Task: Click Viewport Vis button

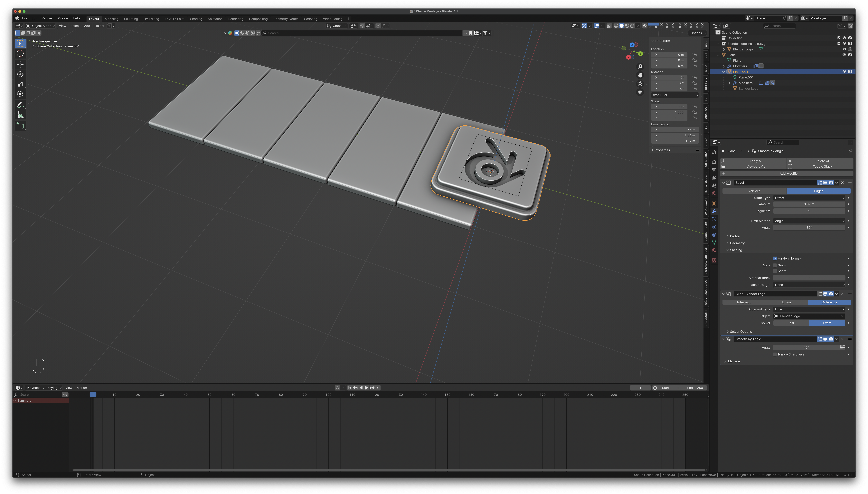Action: (753, 167)
